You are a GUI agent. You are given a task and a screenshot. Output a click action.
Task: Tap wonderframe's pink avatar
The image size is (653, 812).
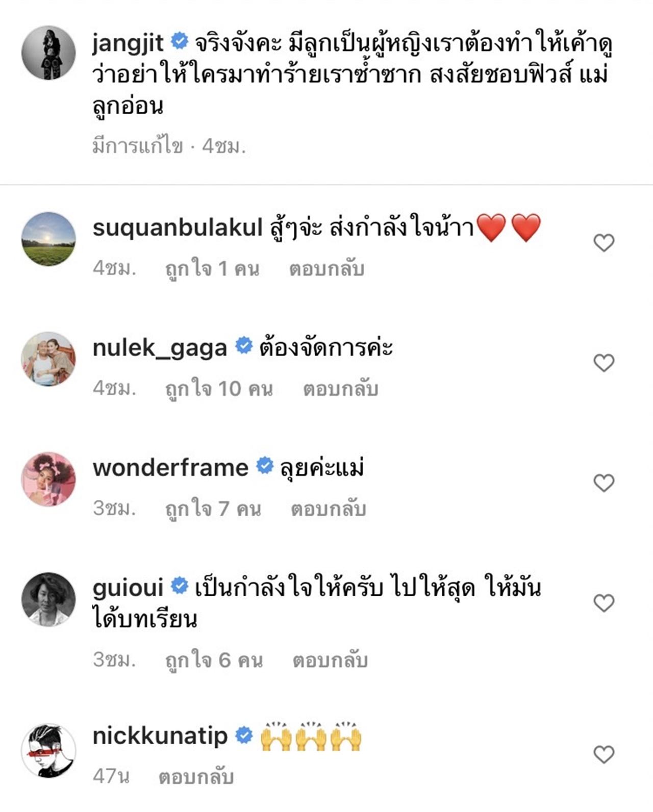coord(48,479)
